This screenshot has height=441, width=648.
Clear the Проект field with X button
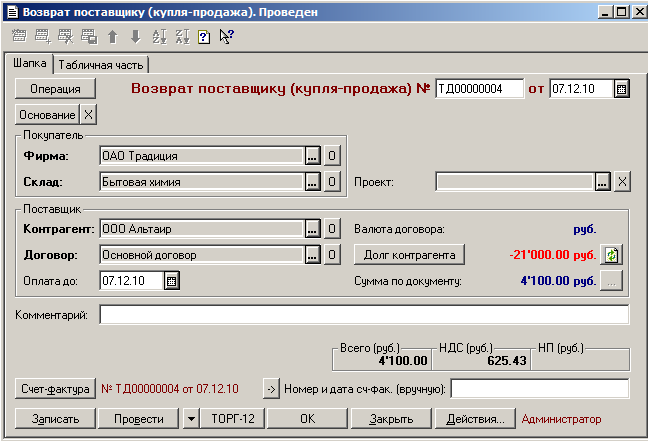[x=621, y=182]
